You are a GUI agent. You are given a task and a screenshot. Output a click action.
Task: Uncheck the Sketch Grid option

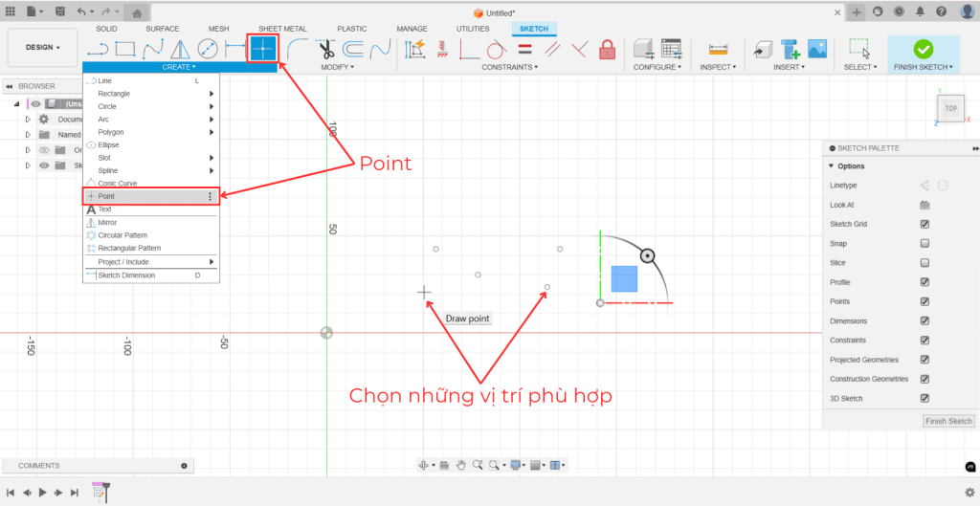pyautogui.click(x=924, y=224)
